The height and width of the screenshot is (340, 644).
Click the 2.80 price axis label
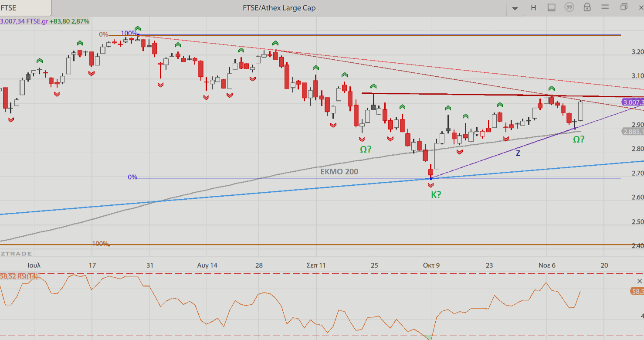click(637, 149)
